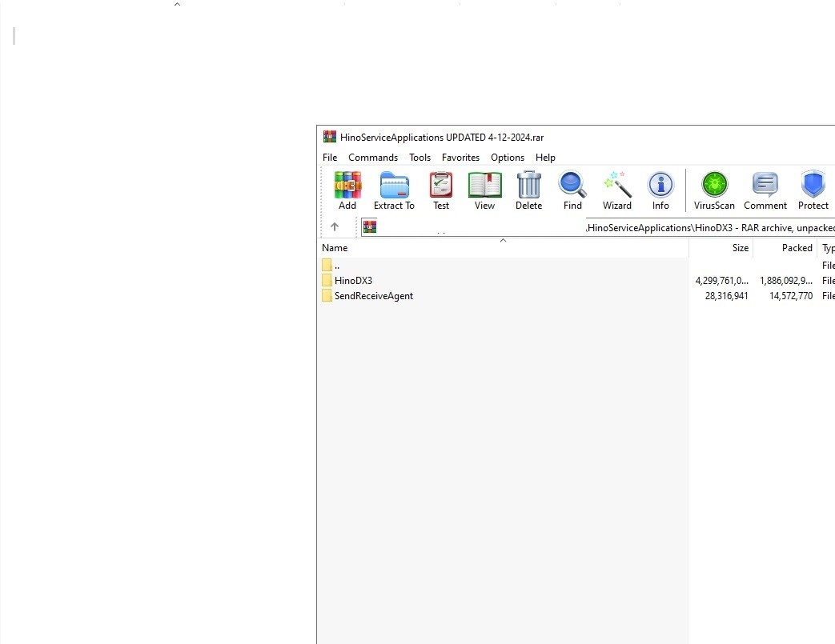Open the Extract To tool
The height and width of the screenshot is (644, 835).
(394, 186)
